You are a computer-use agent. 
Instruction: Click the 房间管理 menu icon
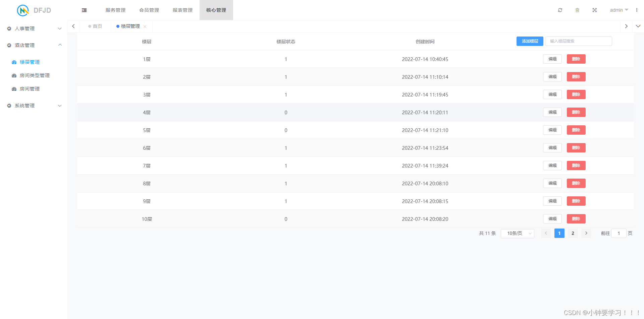pos(14,89)
